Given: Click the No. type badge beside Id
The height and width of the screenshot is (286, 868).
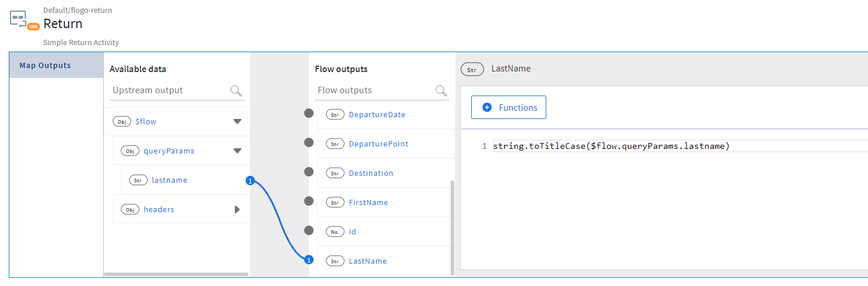Looking at the screenshot, I should tap(335, 232).
